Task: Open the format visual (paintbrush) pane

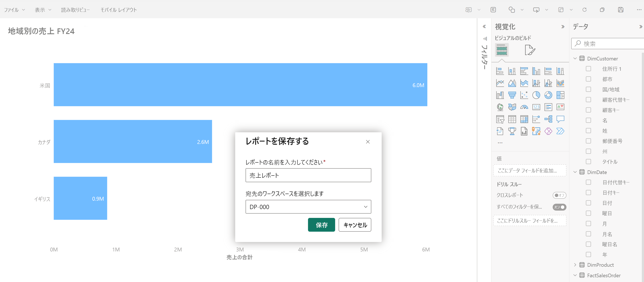Action: click(x=530, y=50)
